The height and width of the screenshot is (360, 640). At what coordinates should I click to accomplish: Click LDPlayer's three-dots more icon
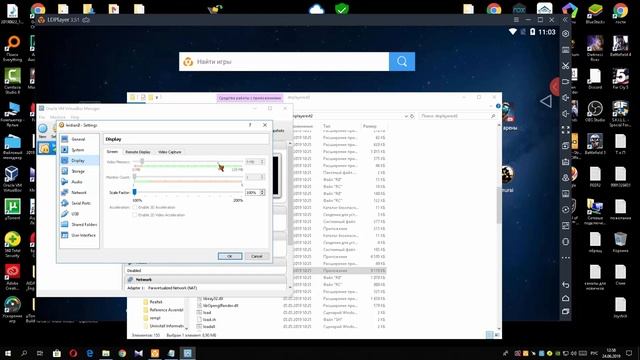click(x=565, y=258)
